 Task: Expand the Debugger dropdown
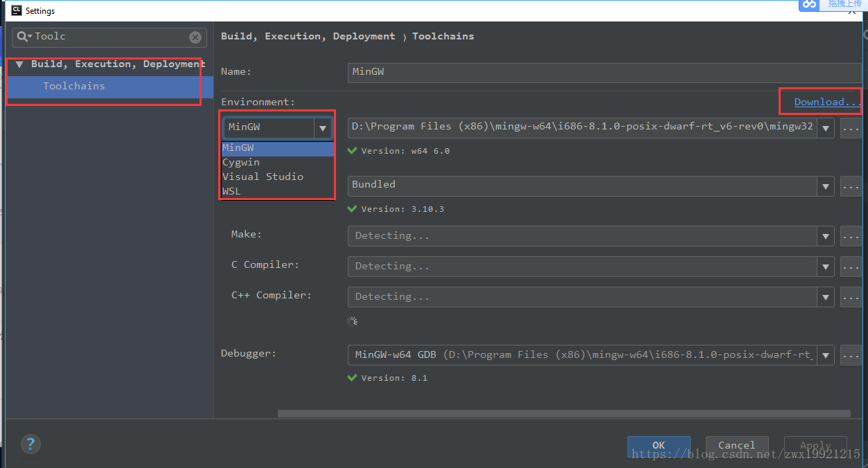825,355
